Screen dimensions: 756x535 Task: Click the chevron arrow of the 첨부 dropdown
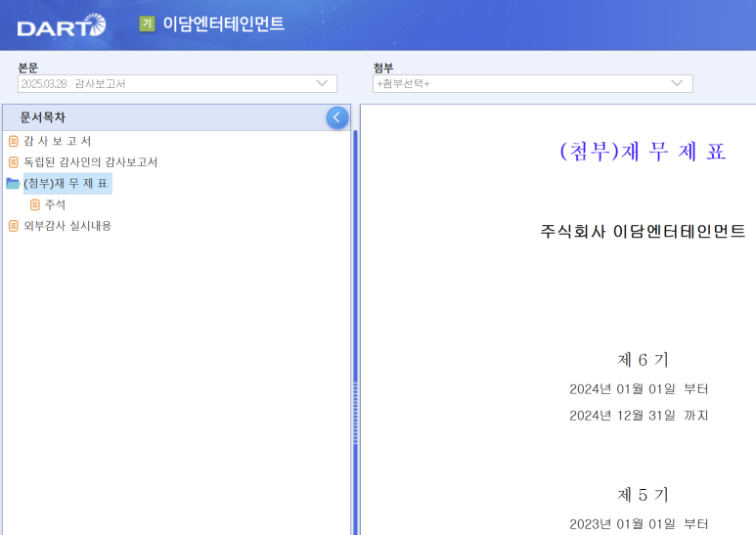[677, 83]
